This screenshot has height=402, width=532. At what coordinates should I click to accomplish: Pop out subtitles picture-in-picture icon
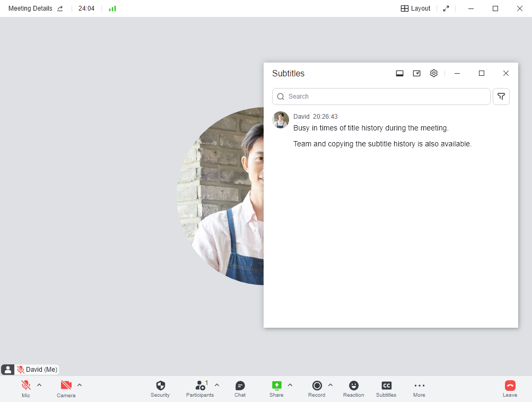(417, 73)
